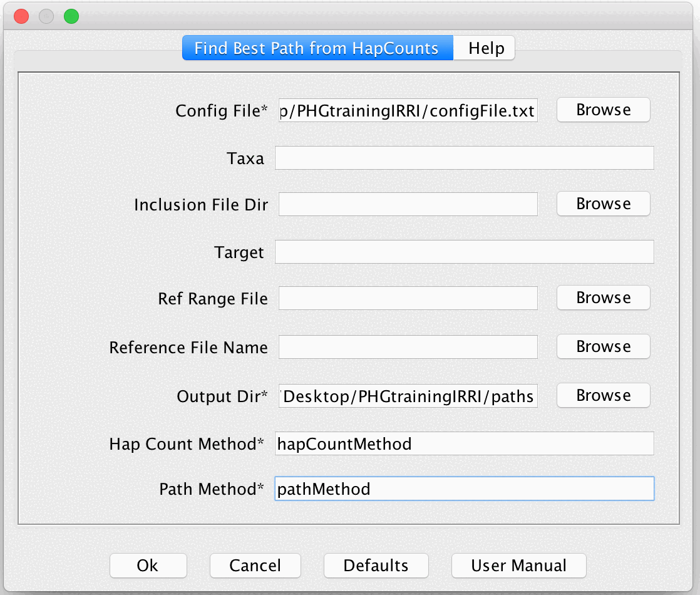Focus the Config File text field
Screen dimensions: 700x595
coord(408,111)
